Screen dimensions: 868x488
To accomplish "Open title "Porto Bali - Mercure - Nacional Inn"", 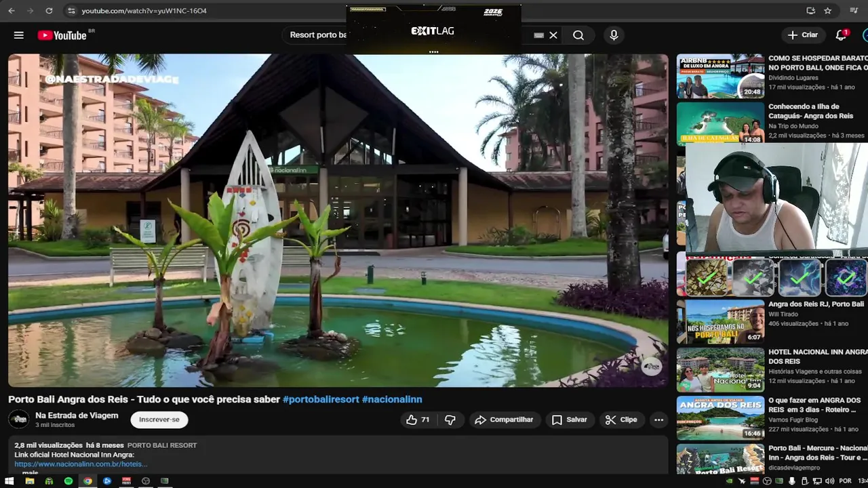I will point(818,453).
